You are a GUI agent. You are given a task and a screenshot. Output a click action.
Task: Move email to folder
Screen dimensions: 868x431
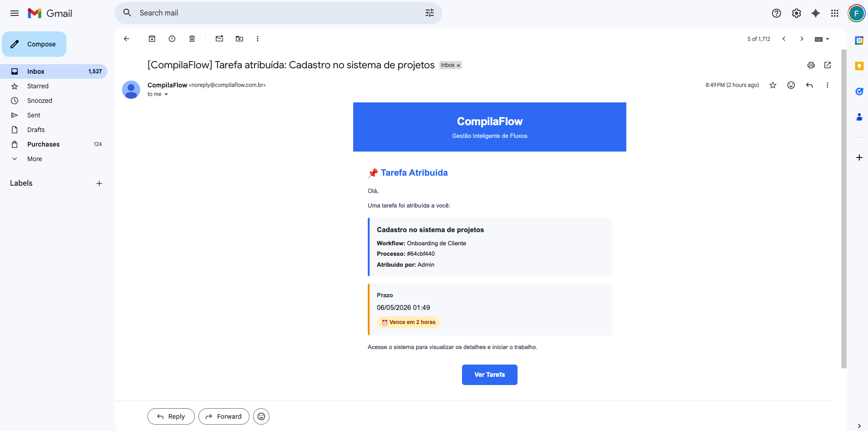(239, 39)
